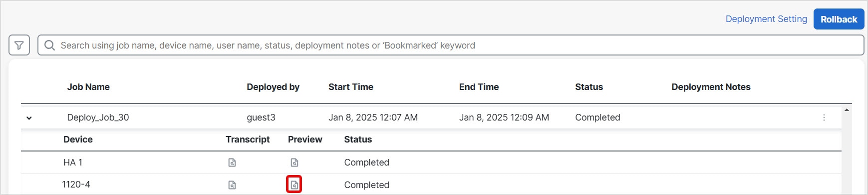This screenshot has width=868, height=195.
Task: Collapse the Deploy_Job_30 row chevron
Action: click(x=29, y=118)
